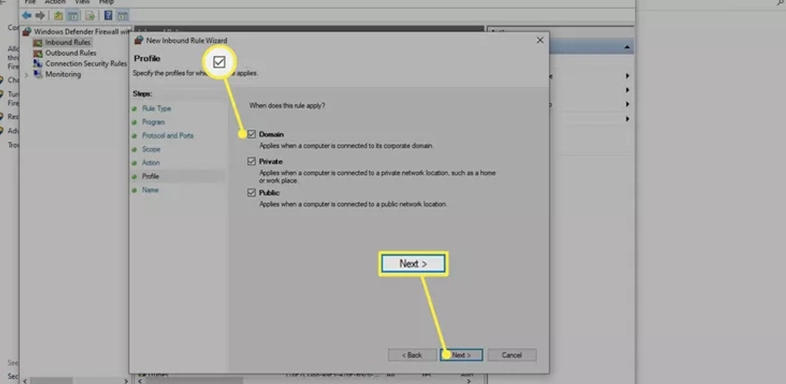This screenshot has height=384, width=786.
Task: Click the Forward arrow toolbar icon
Action: [x=40, y=16]
